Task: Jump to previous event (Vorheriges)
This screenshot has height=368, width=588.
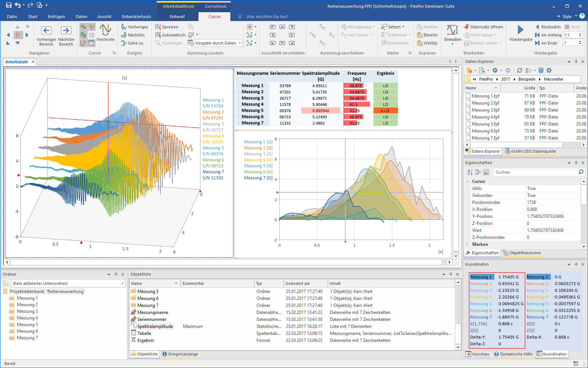Action: [135, 27]
